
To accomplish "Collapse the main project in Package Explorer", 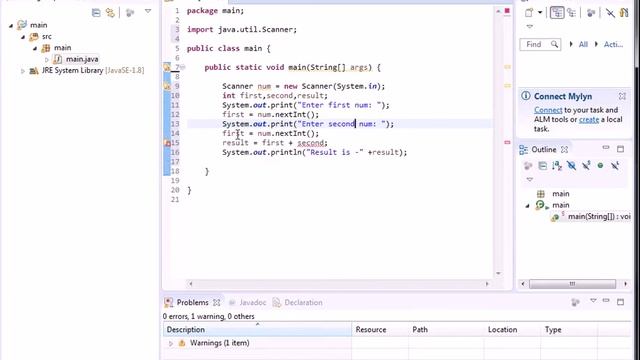I will [x=11, y=25].
